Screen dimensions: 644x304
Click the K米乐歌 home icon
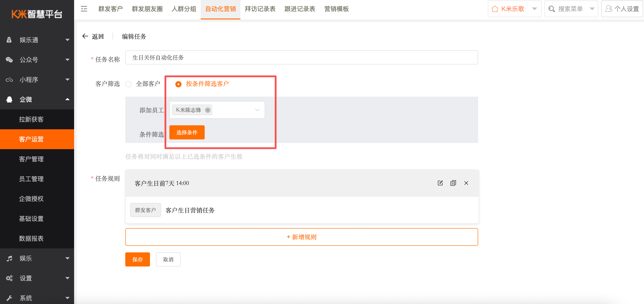[x=495, y=9]
